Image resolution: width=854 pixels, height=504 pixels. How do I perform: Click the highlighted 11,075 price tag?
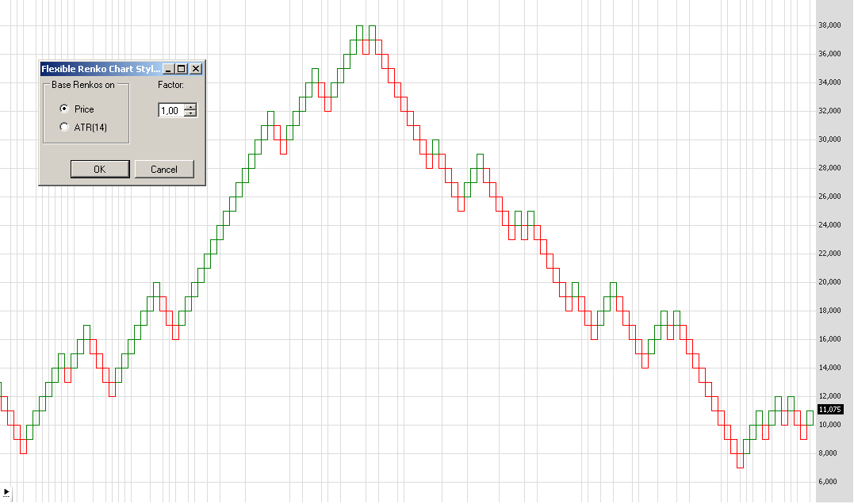pyautogui.click(x=829, y=410)
